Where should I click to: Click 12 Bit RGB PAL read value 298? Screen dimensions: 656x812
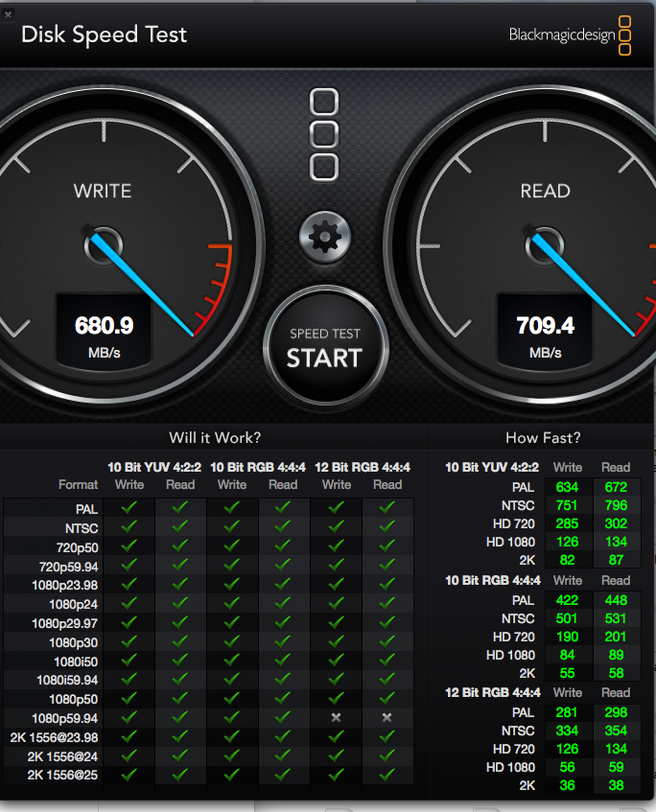(x=616, y=712)
